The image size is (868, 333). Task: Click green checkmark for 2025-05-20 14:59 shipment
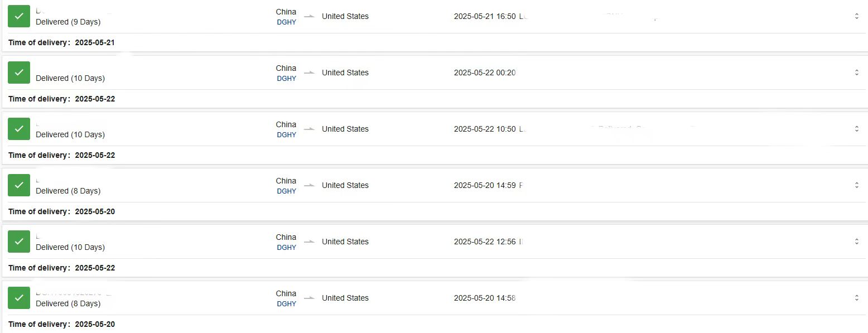pyautogui.click(x=19, y=185)
